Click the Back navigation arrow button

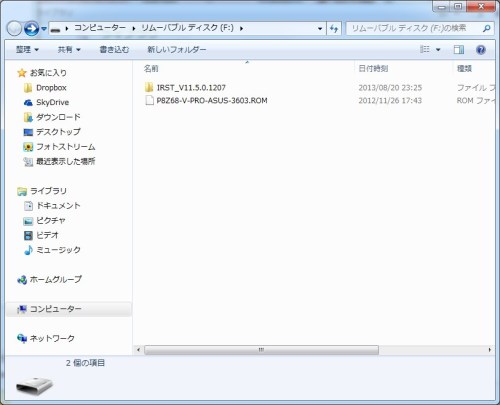pos(14,29)
